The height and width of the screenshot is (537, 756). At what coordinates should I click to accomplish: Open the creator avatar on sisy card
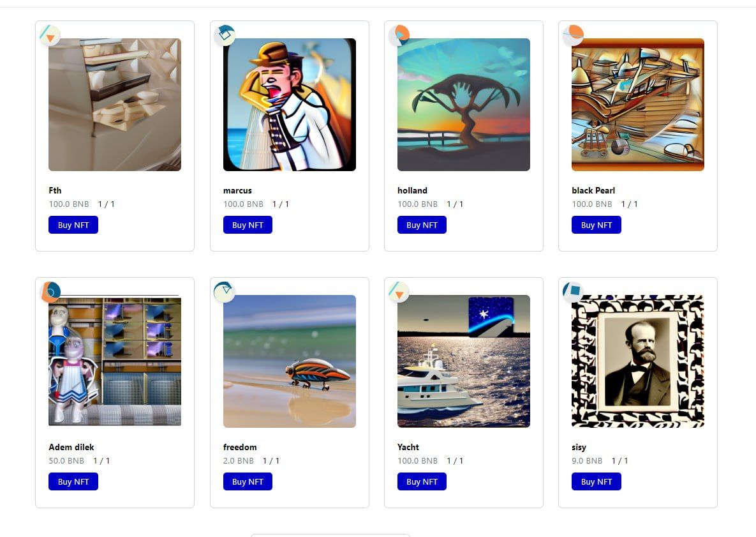point(573,292)
